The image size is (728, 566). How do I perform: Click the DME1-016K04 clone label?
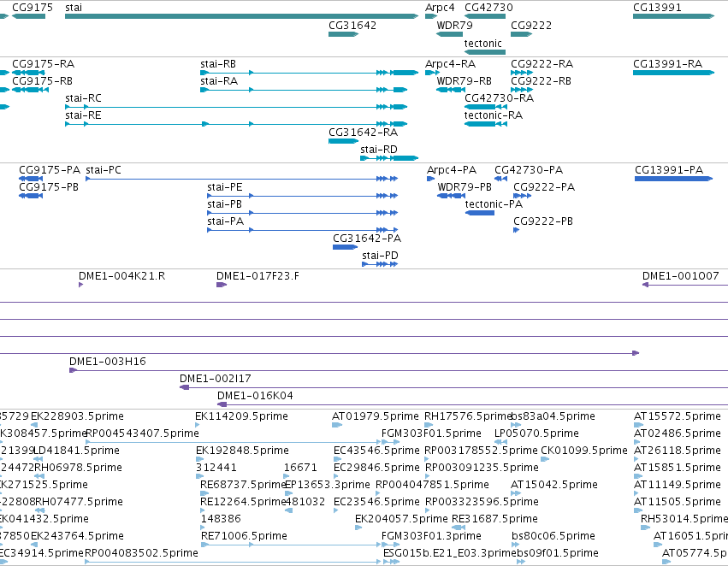(x=256, y=396)
